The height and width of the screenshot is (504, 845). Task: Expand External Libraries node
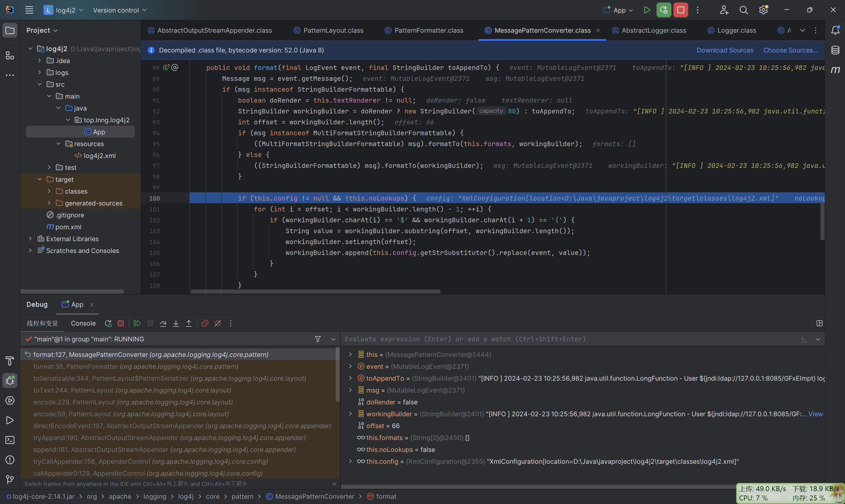click(x=30, y=239)
